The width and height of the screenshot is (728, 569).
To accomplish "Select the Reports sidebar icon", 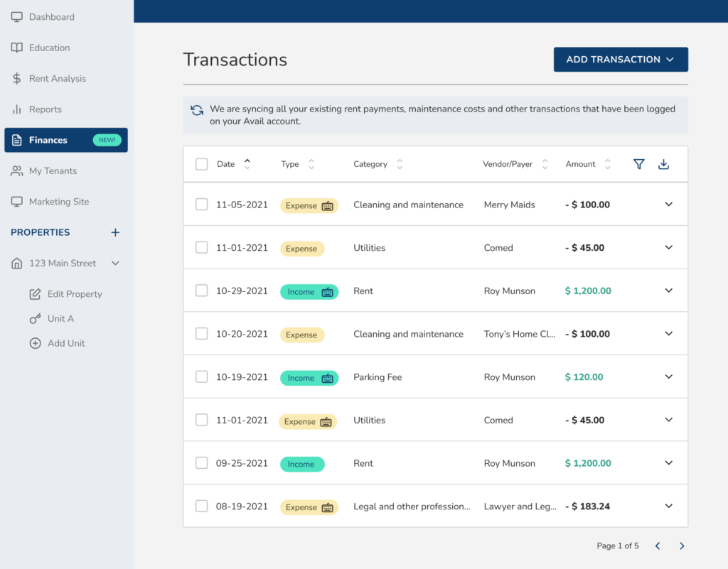I will tap(16, 109).
